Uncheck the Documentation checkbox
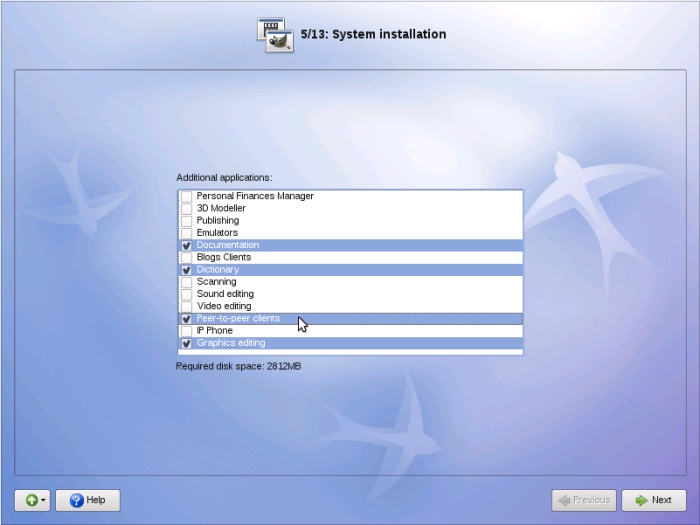Screen dimensions: 700x525 [187, 245]
